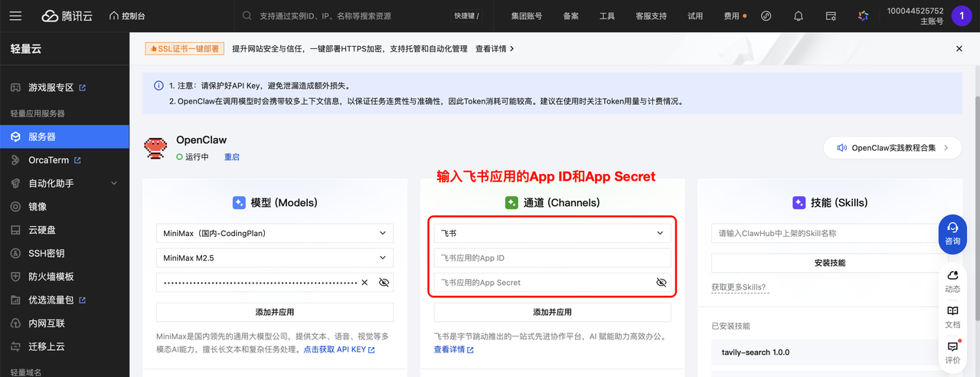
Task: Open the 飞书 channel dropdown
Action: click(552, 233)
